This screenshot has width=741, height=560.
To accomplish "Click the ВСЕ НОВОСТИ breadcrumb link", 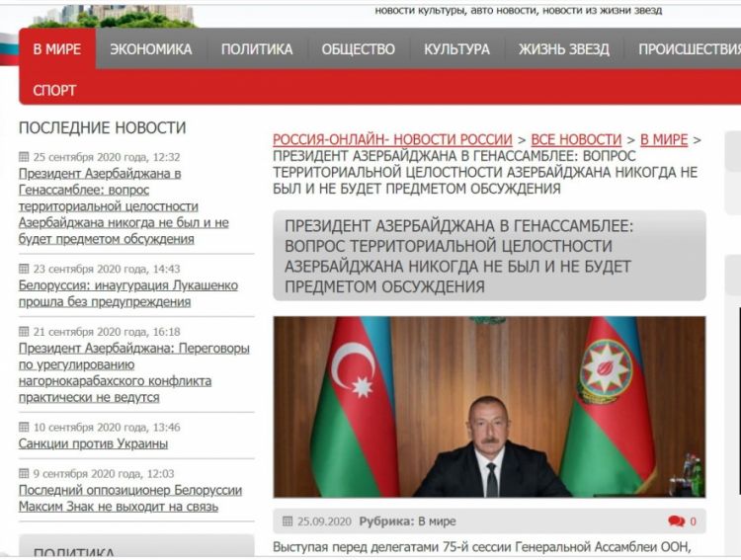I will click(x=576, y=140).
